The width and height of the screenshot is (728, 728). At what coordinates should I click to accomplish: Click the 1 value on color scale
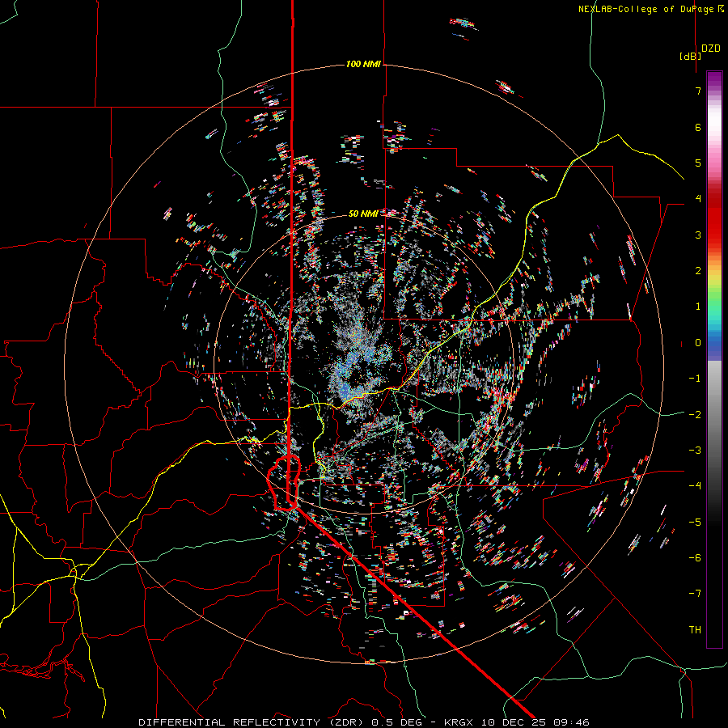698,307
